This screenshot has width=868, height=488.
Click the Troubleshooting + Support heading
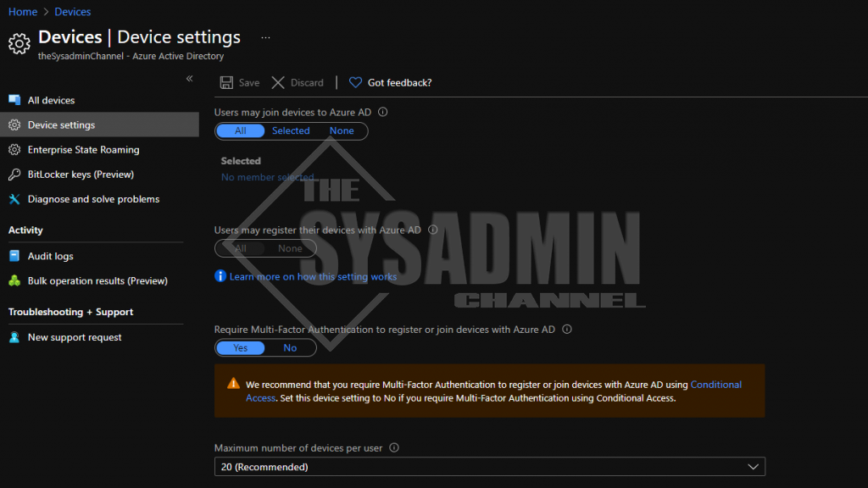coord(71,312)
